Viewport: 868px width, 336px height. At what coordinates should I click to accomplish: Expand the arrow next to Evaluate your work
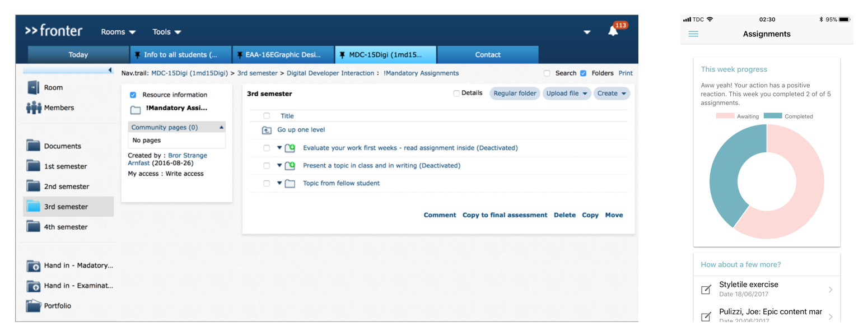pos(279,148)
